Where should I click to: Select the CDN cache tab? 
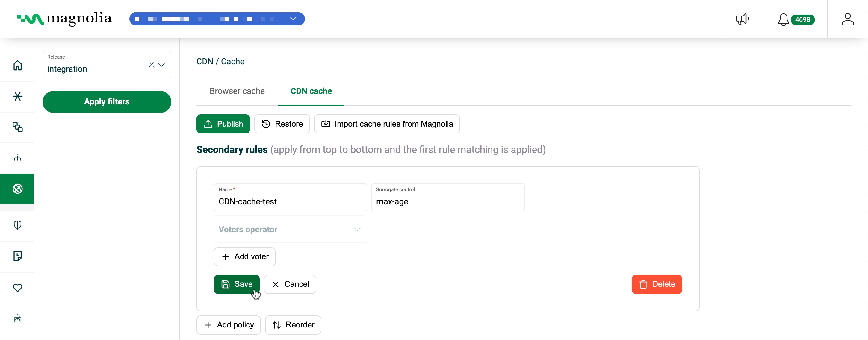[x=311, y=91]
